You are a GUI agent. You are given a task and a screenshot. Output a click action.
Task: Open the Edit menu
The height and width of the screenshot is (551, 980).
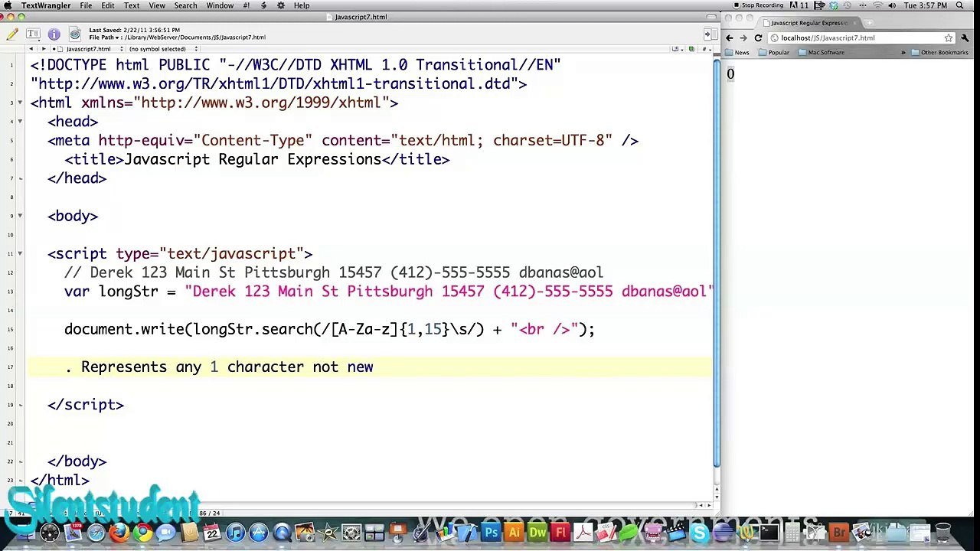pyautogui.click(x=108, y=5)
